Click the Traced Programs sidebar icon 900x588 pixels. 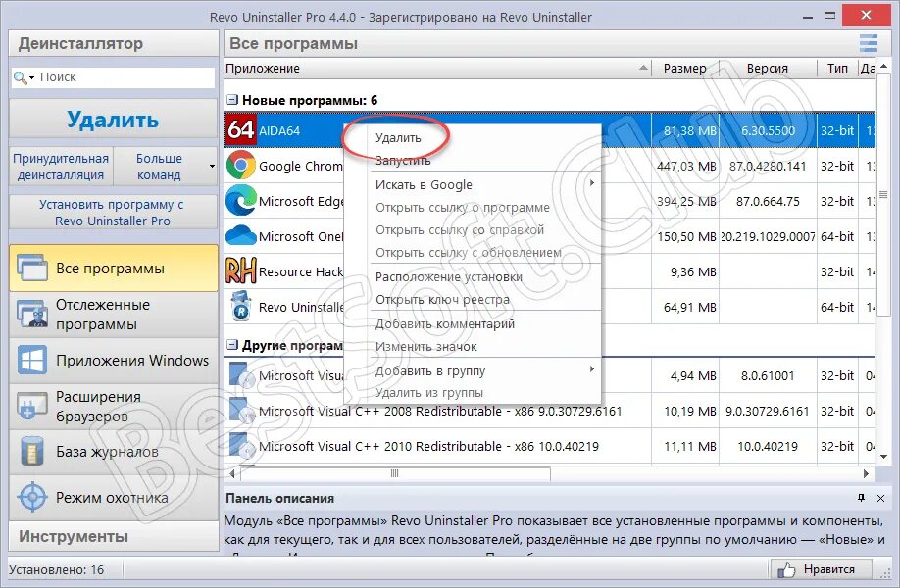click(32, 314)
